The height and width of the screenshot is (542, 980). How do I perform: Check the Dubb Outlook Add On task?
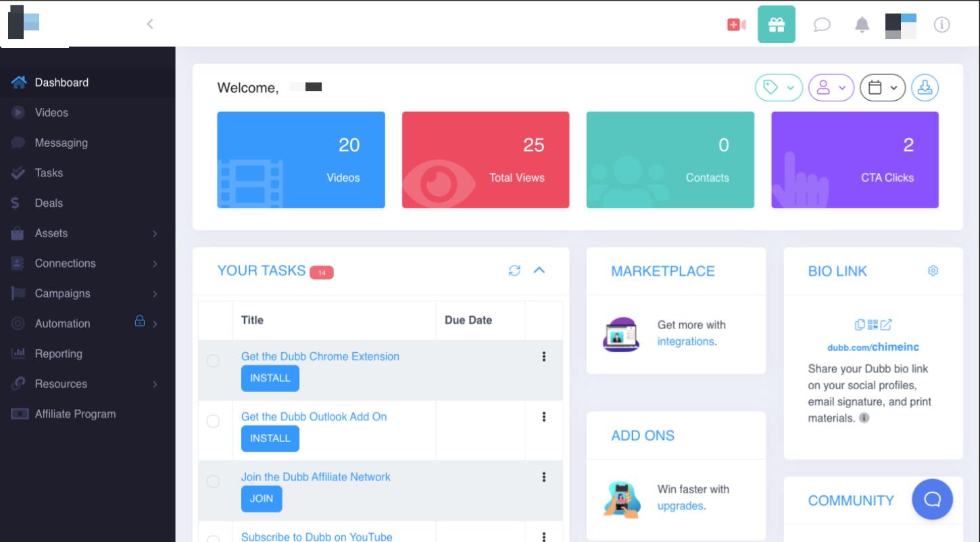213,421
